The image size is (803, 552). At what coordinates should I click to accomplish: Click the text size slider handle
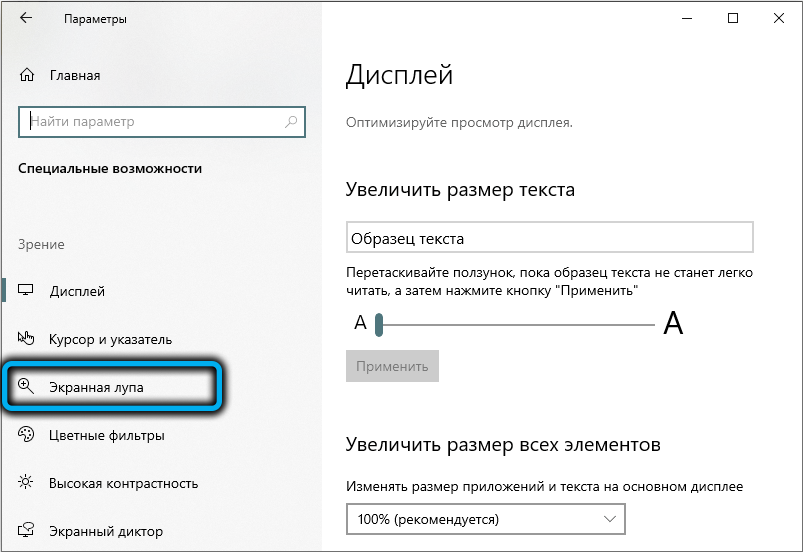pyautogui.click(x=380, y=323)
